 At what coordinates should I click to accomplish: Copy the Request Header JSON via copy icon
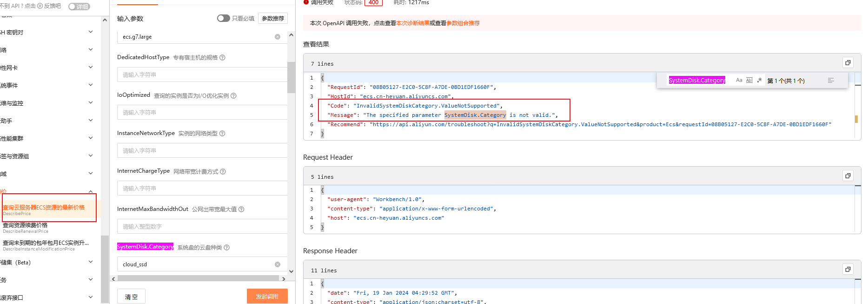point(848,176)
